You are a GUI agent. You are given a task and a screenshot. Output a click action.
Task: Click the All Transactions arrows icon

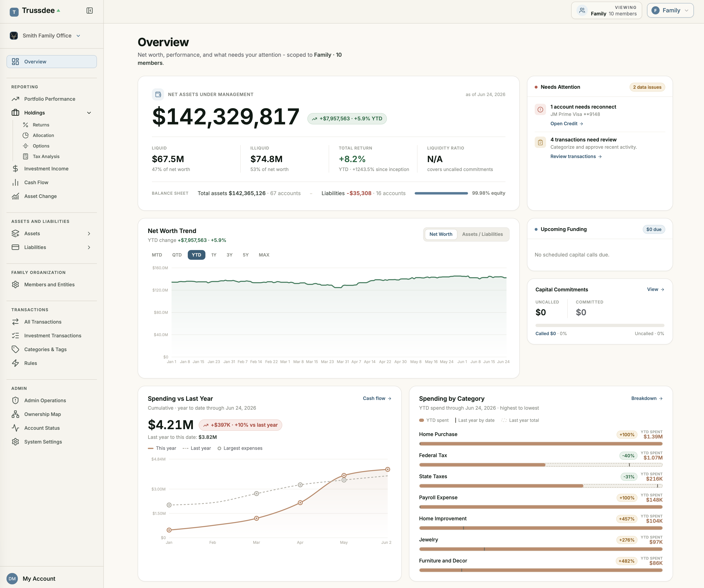click(15, 322)
